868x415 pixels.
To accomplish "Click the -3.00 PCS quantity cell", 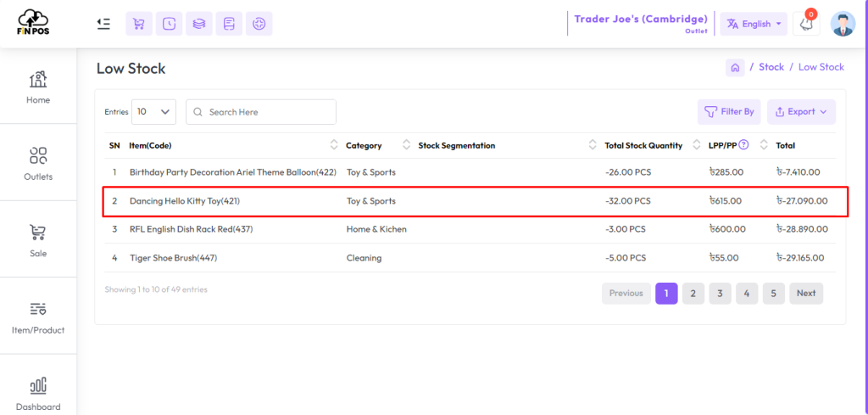I will coord(626,229).
